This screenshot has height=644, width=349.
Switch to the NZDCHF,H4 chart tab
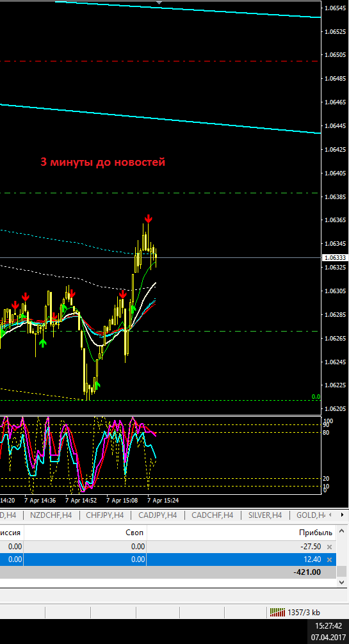click(51, 515)
